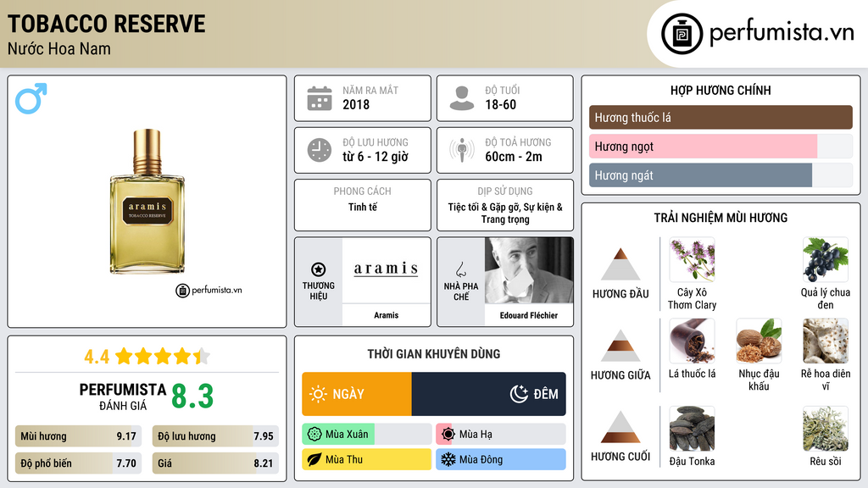Click the 2018 release year value

[x=356, y=104]
